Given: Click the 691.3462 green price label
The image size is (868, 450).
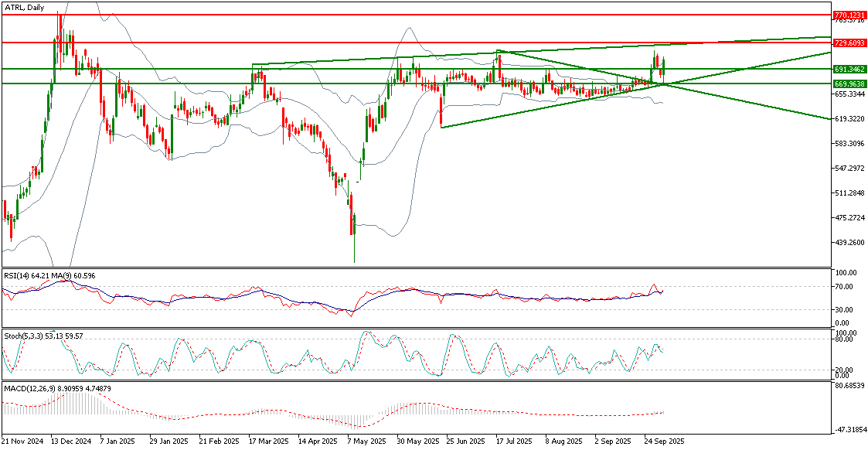Looking at the screenshot, I should click(849, 69).
